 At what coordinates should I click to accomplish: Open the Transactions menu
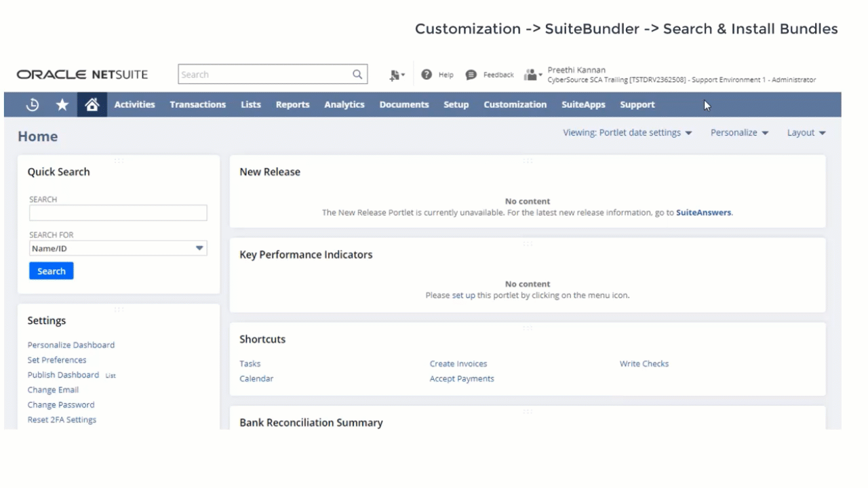tap(197, 104)
